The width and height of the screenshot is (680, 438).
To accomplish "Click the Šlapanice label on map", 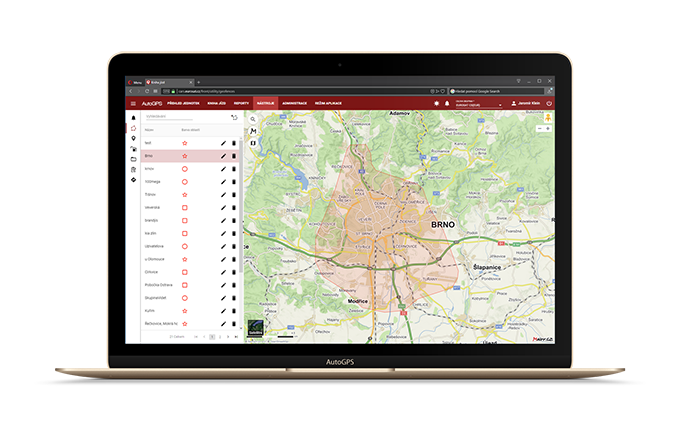I will tap(487, 267).
